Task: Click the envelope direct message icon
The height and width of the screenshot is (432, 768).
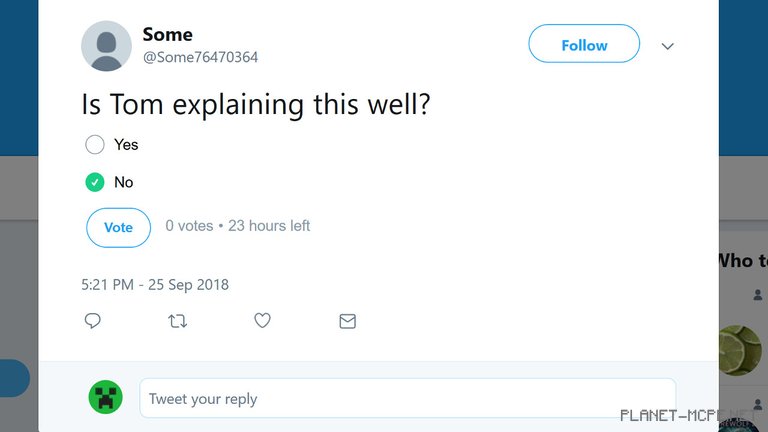Action: 347,321
